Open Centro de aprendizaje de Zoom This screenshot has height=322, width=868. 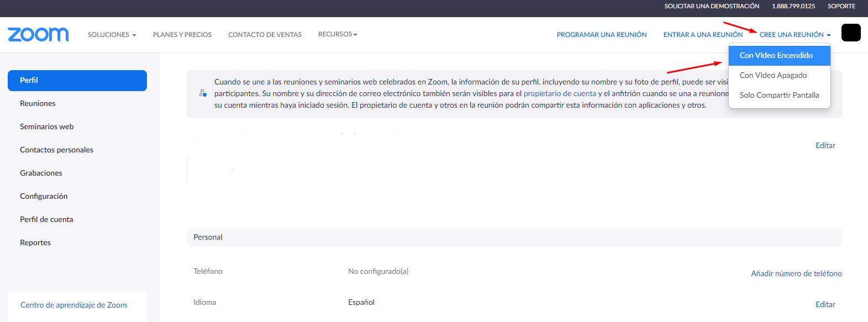coord(73,305)
